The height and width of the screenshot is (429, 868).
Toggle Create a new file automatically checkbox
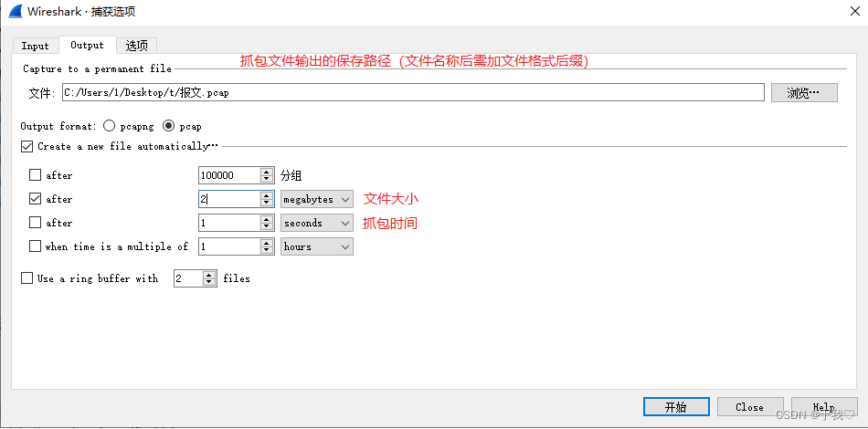(26, 147)
